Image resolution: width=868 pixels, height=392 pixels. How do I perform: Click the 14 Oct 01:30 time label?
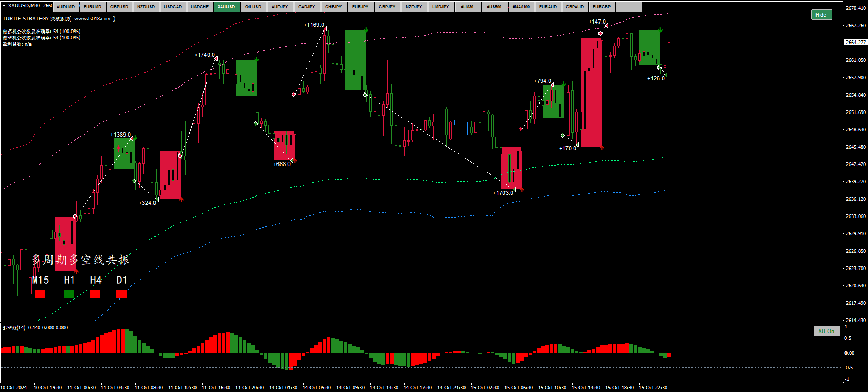pyautogui.click(x=283, y=387)
